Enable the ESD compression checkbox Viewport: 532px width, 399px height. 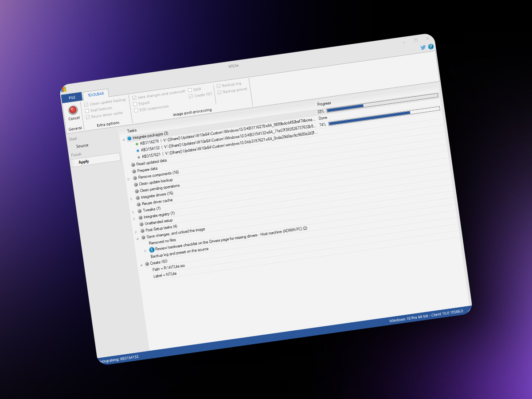[136, 110]
